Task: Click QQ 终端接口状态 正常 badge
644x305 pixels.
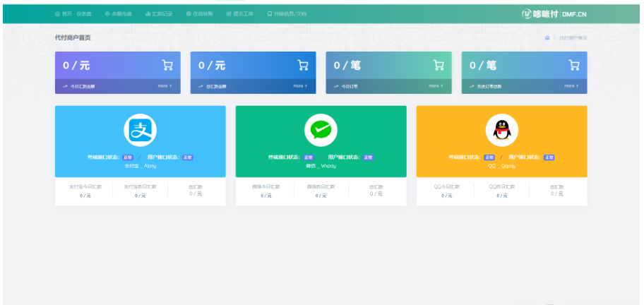Action: [489, 157]
